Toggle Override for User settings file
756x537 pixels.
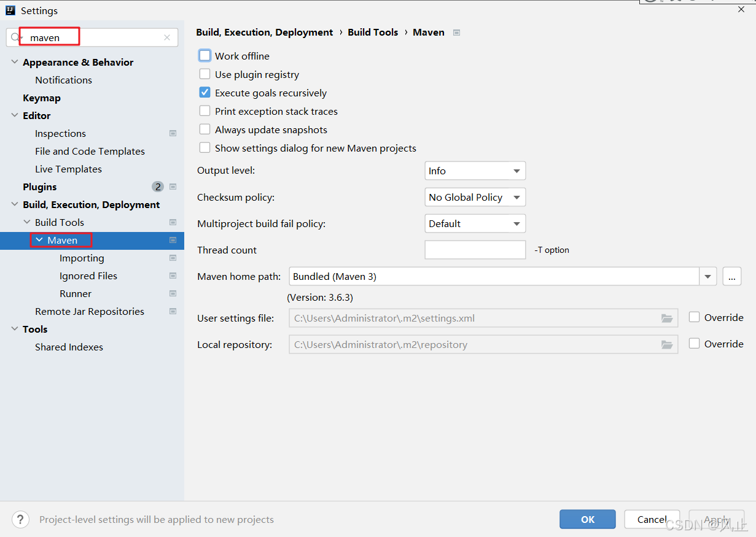tap(695, 317)
